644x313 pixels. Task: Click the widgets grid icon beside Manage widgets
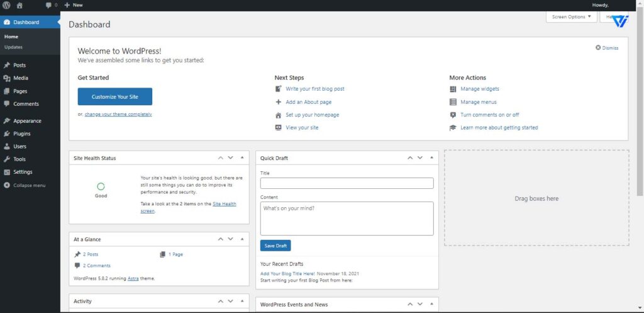coord(453,89)
